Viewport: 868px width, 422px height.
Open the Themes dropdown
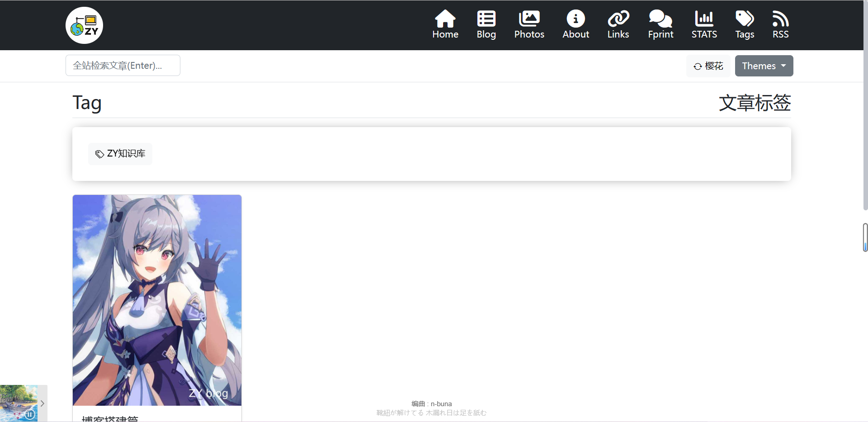(x=764, y=66)
